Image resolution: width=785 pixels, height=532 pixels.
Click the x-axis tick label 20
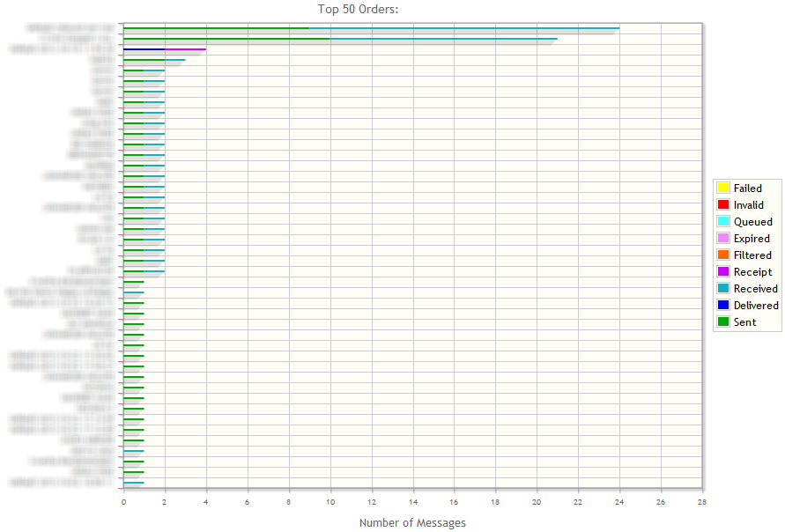537,501
